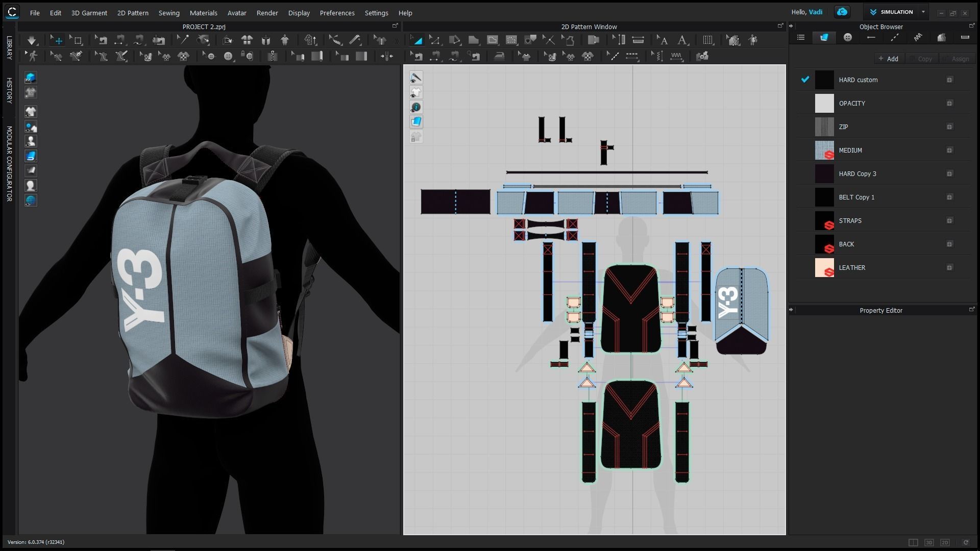980x551 pixels.
Task: Switch to 2D-only layout button
Action: [945, 542]
